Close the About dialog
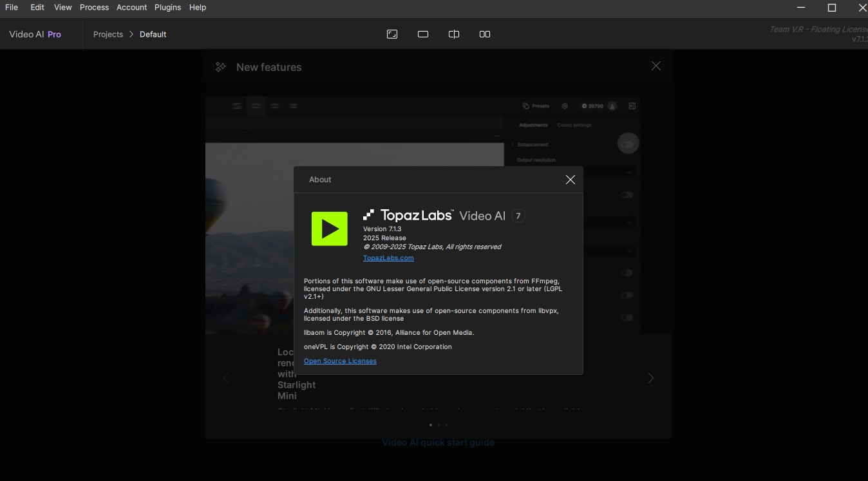868x481 pixels. coord(570,180)
